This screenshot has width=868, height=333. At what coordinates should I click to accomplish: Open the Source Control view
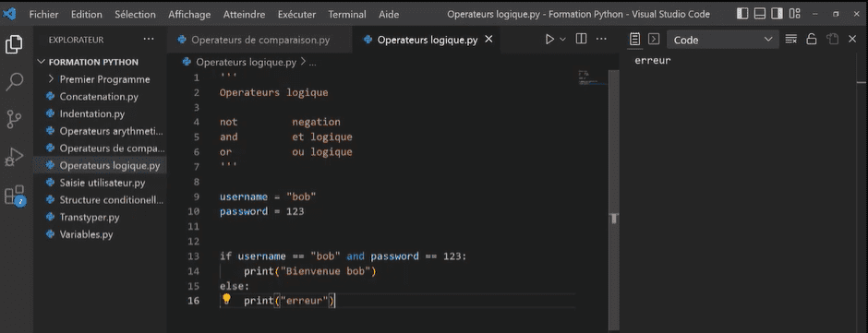[x=14, y=119]
